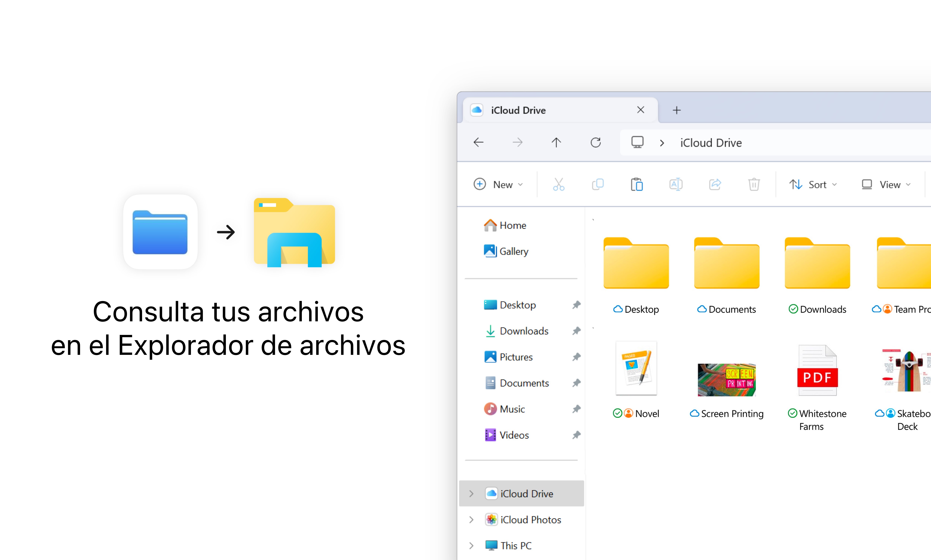Select the Novel Pages document
The height and width of the screenshot is (560, 931).
[x=636, y=380]
